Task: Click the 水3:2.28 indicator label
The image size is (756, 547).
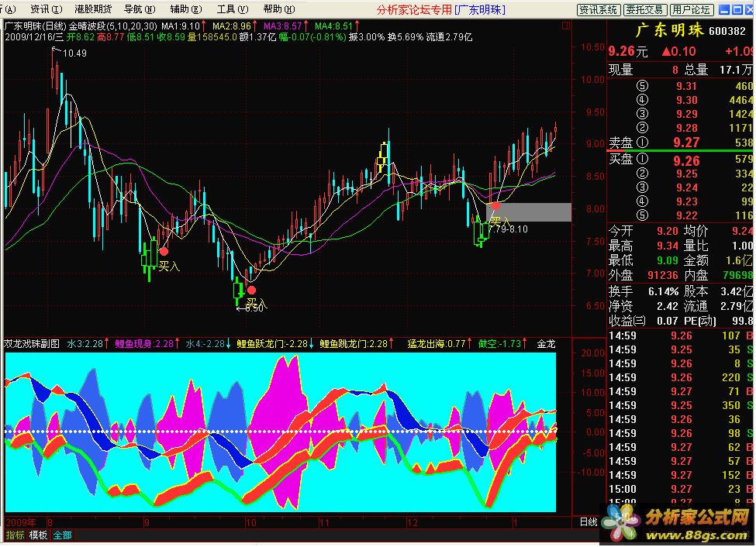Action: [x=88, y=344]
